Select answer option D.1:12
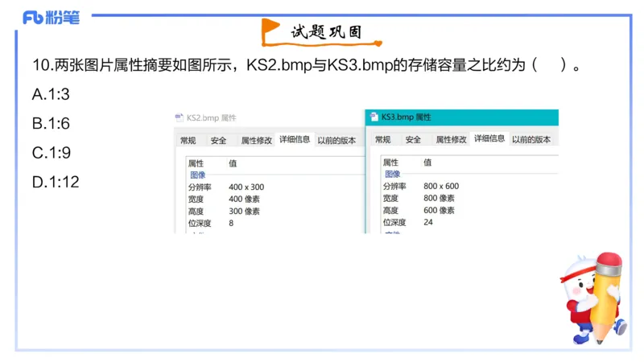 56,182
